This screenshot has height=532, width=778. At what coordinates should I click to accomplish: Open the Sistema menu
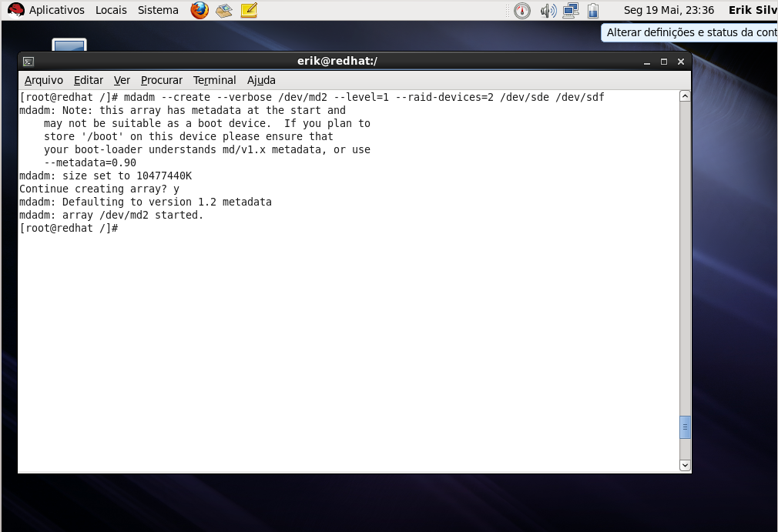[x=157, y=10]
